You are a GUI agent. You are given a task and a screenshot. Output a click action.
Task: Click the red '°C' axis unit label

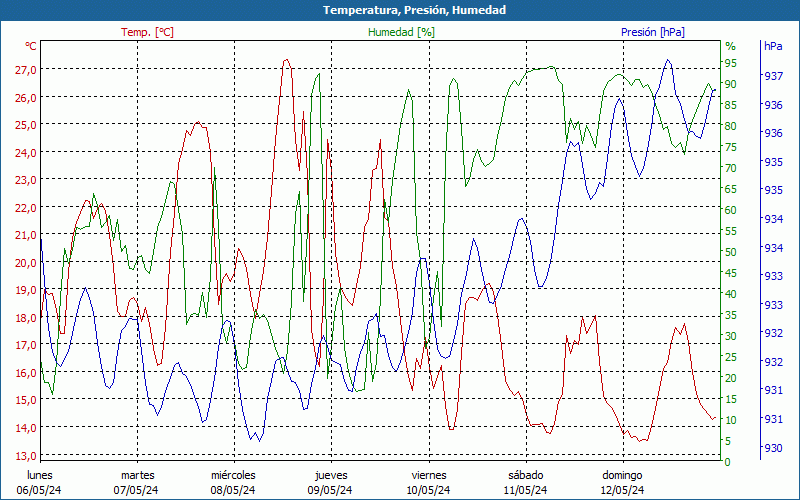coord(31,46)
